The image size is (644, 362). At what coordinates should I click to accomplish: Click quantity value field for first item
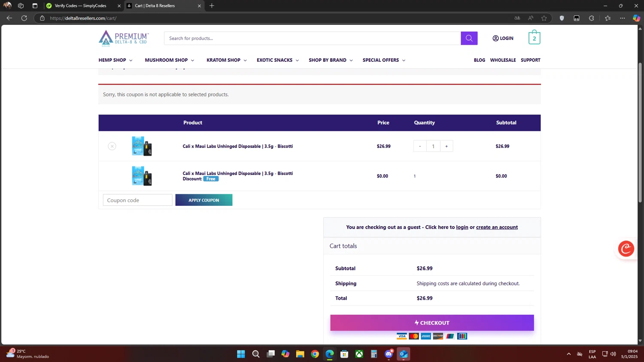click(433, 146)
